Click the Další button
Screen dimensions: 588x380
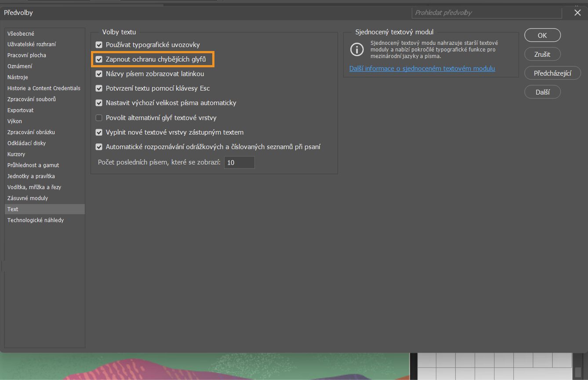click(x=542, y=92)
